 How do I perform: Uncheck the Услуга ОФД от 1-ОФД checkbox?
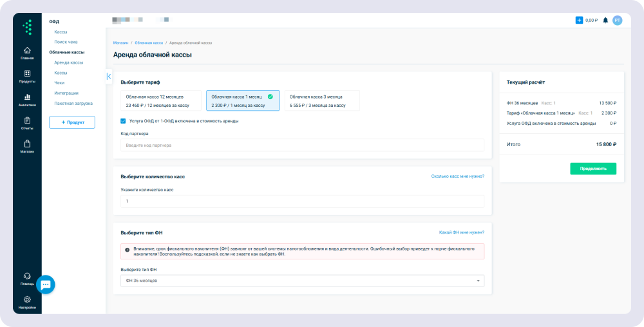(124, 121)
